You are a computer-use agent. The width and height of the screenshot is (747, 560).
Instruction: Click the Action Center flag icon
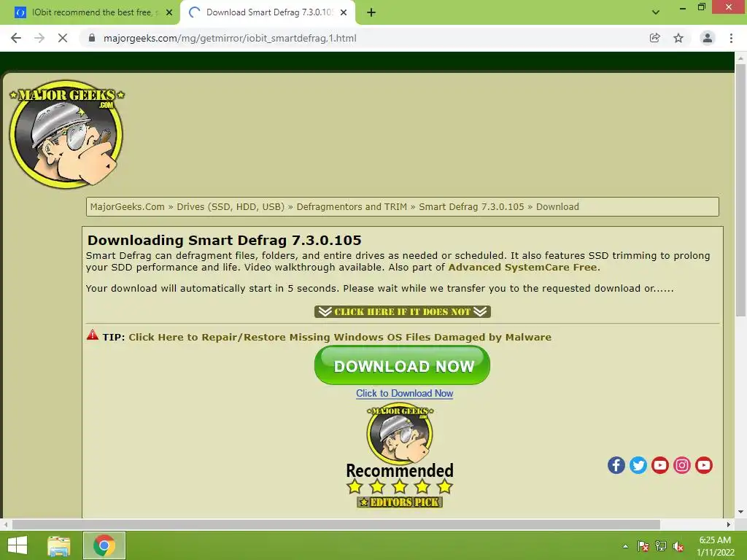(643, 545)
